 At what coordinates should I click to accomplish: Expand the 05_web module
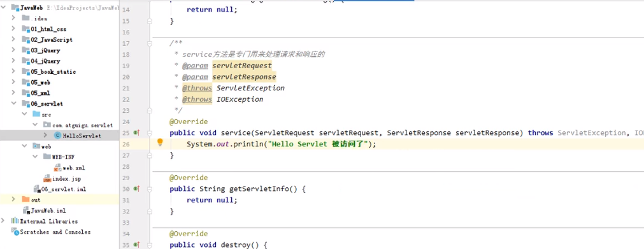pyautogui.click(x=13, y=82)
